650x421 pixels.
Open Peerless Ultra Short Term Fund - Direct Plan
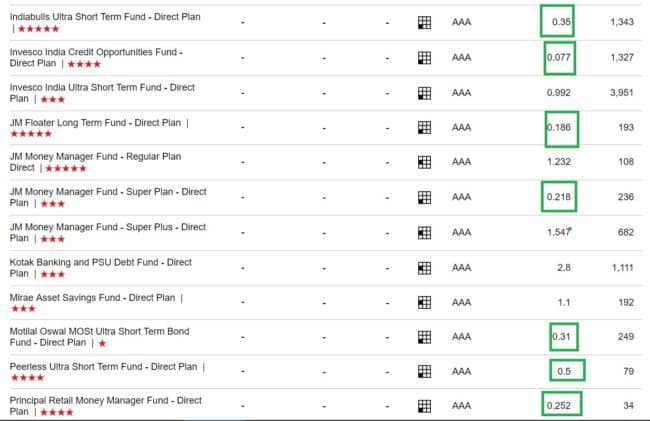tap(103, 367)
